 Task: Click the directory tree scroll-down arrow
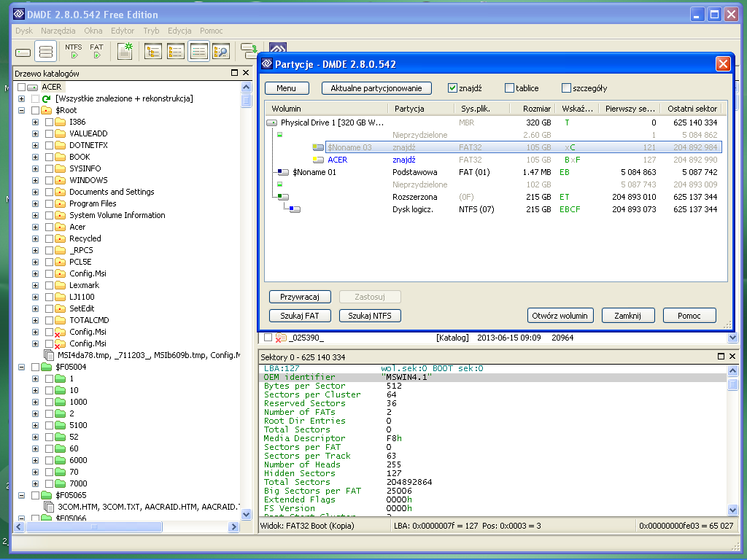[247, 514]
